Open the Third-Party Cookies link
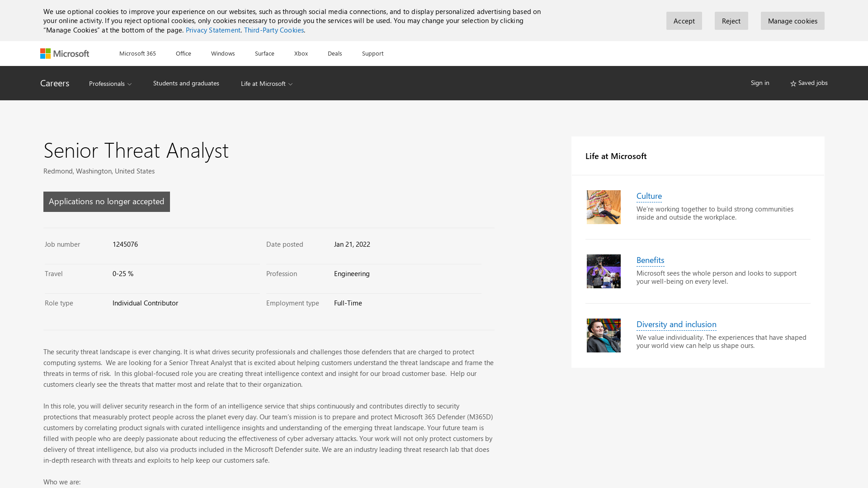 point(274,30)
